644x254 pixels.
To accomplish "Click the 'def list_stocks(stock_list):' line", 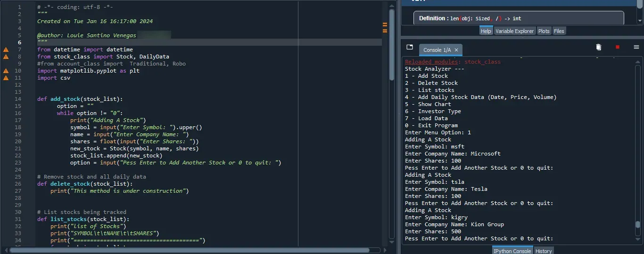I will click(x=83, y=219).
